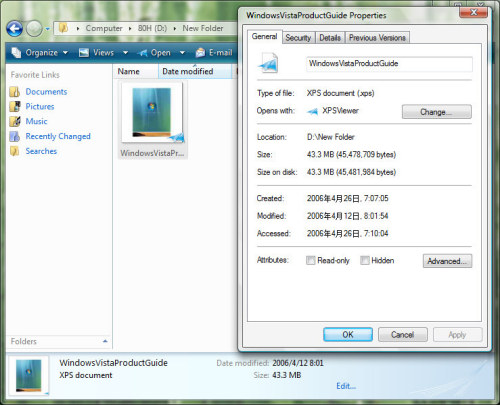Screen dimensions: 500x405
Task: Open the Pictures favorite link
Action: coord(40,107)
